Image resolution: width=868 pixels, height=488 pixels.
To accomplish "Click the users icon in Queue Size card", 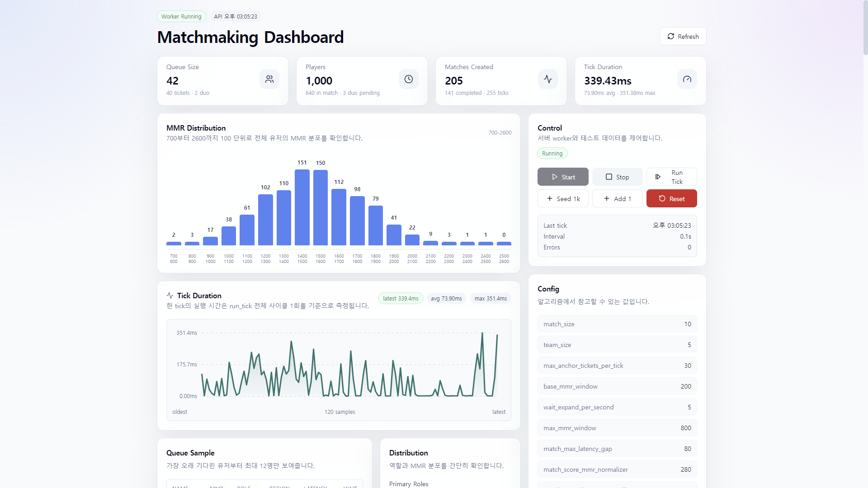I will pos(269,79).
